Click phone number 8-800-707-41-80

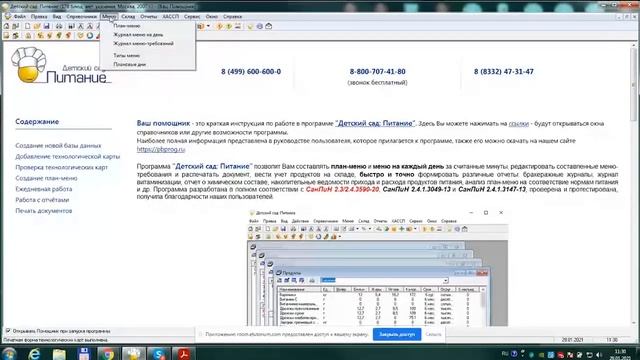click(x=378, y=71)
